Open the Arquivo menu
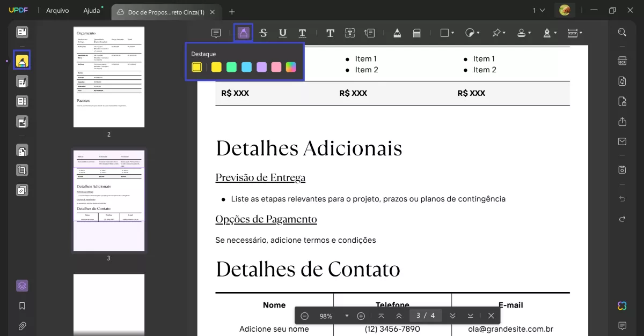Screen dimensions: 644x336 pos(57,10)
